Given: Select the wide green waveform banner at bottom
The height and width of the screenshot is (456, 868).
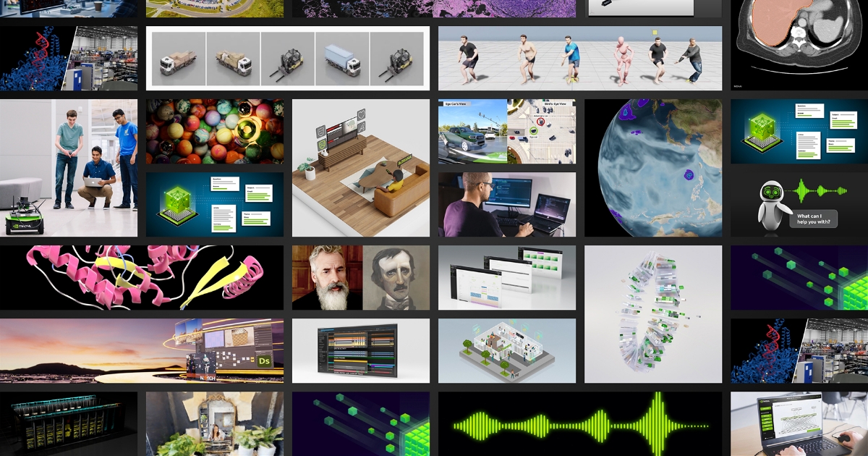Looking at the screenshot, I should point(579,424).
